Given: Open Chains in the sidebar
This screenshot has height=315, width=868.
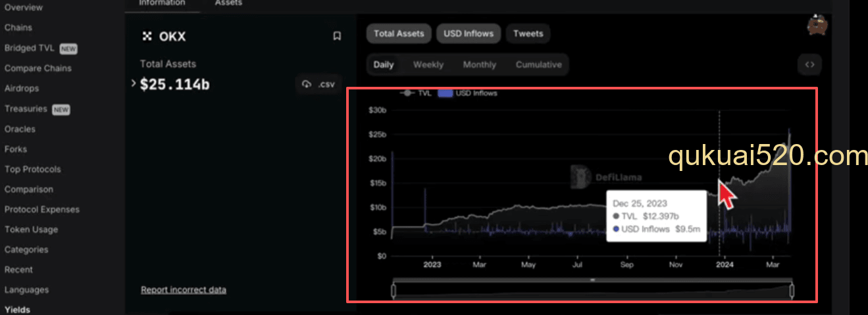Looking at the screenshot, I should point(18,28).
